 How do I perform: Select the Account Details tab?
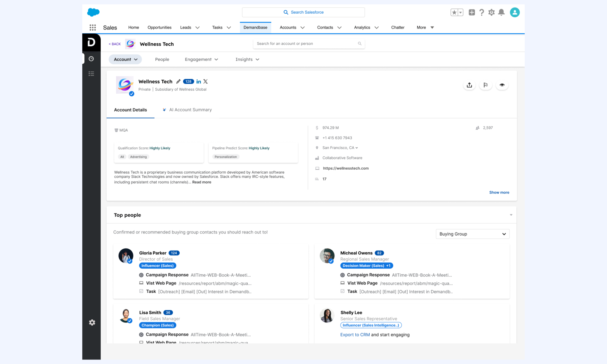point(131,110)
